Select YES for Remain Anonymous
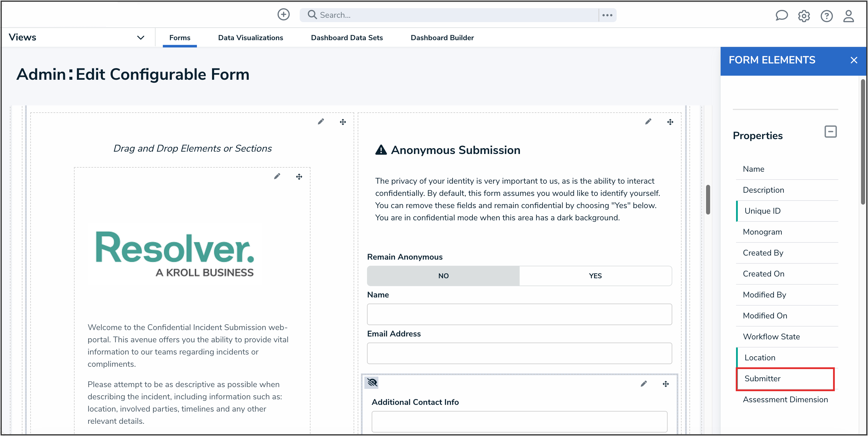The image size is (868, 436). [595, 276]
